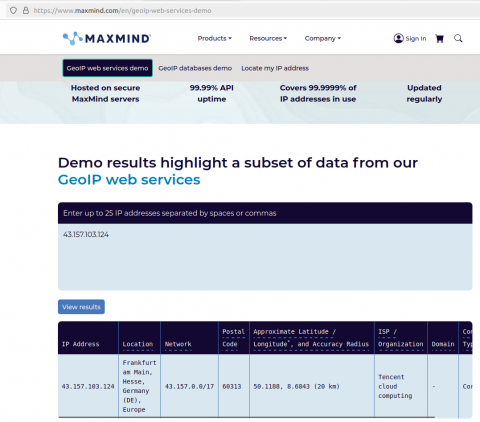The width and height of the screenshot is (480, 422).
Task: Switch to GeoIP databases demo tab
Action: coord(195,68)
